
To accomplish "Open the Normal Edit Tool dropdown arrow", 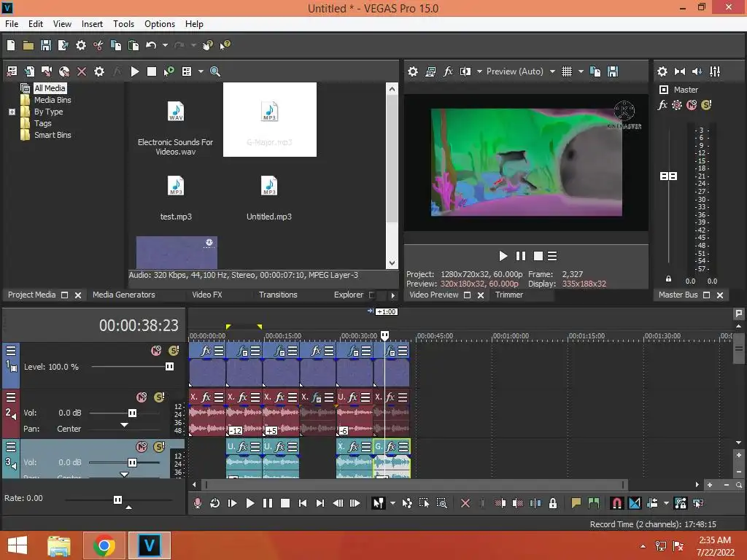I will click(392, 503).
